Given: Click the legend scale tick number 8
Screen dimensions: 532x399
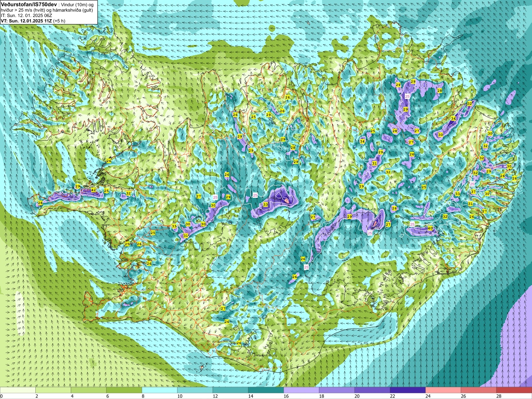Looking at the screenshot, I should point(143,396).
